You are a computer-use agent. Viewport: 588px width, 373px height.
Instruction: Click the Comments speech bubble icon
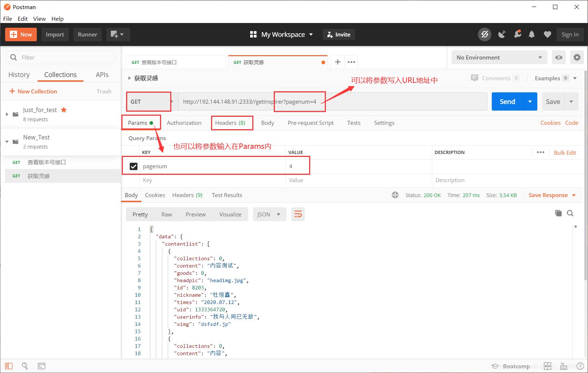[474, 78]
